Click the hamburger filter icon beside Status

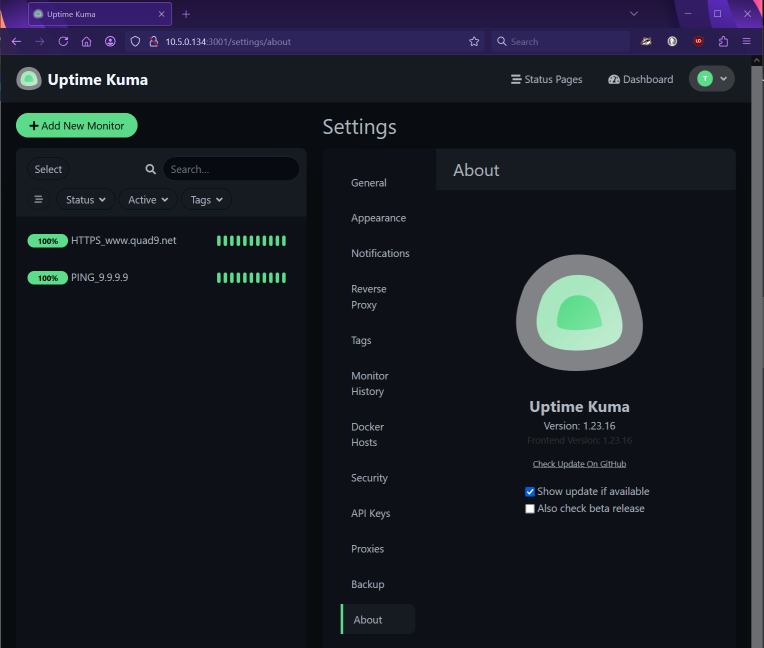click(39, 200)
